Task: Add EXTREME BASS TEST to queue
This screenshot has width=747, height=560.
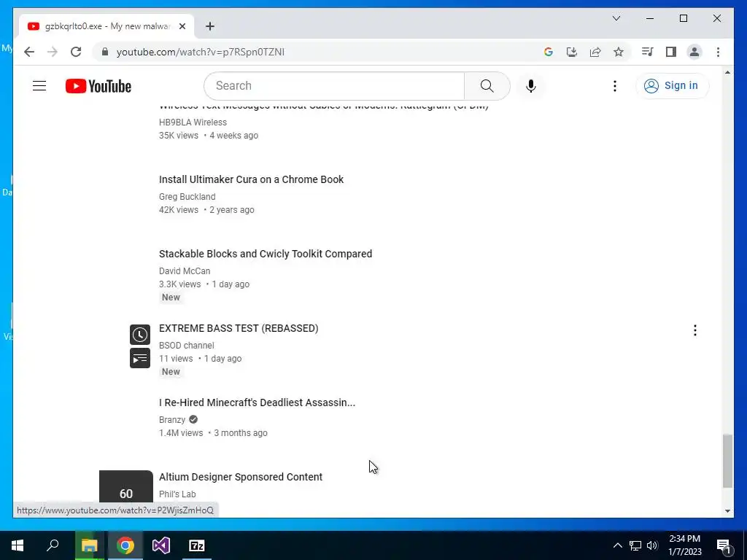Action: tap(139, 359)
